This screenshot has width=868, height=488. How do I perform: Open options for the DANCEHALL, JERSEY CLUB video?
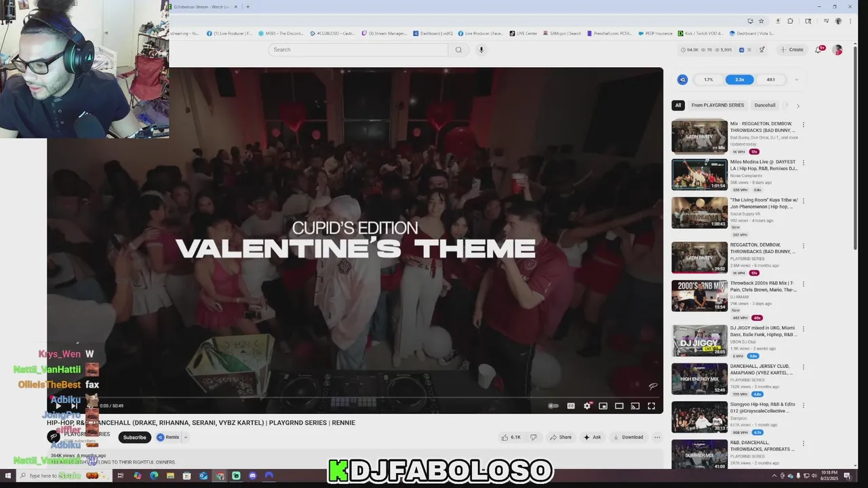[804, 367]
